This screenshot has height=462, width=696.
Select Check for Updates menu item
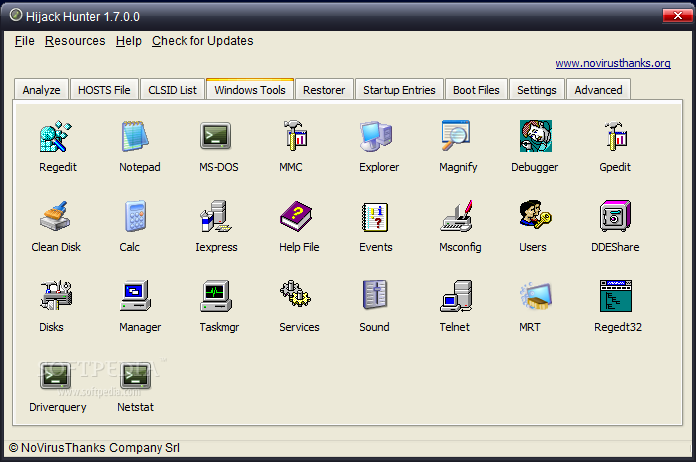tap(202, 41)
